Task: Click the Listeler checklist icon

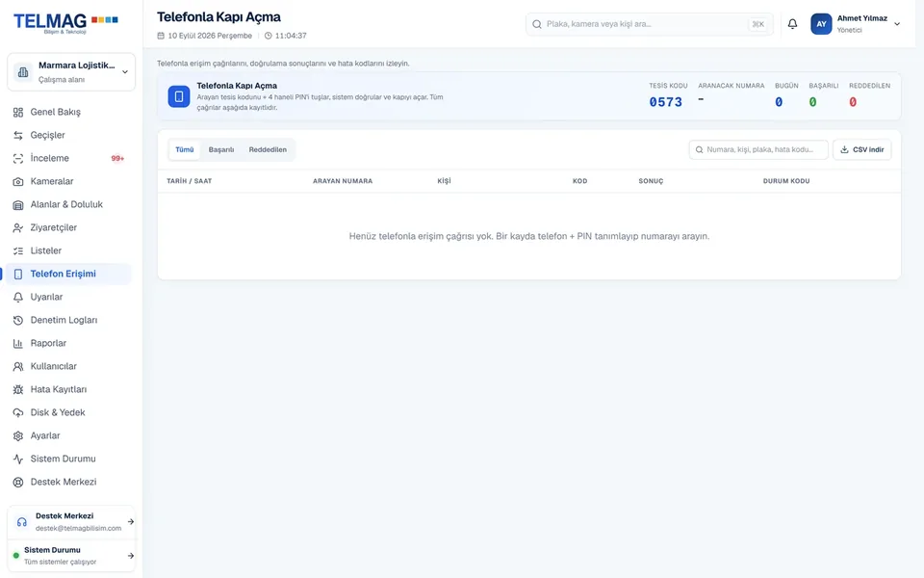Action: tap(18, 250)
